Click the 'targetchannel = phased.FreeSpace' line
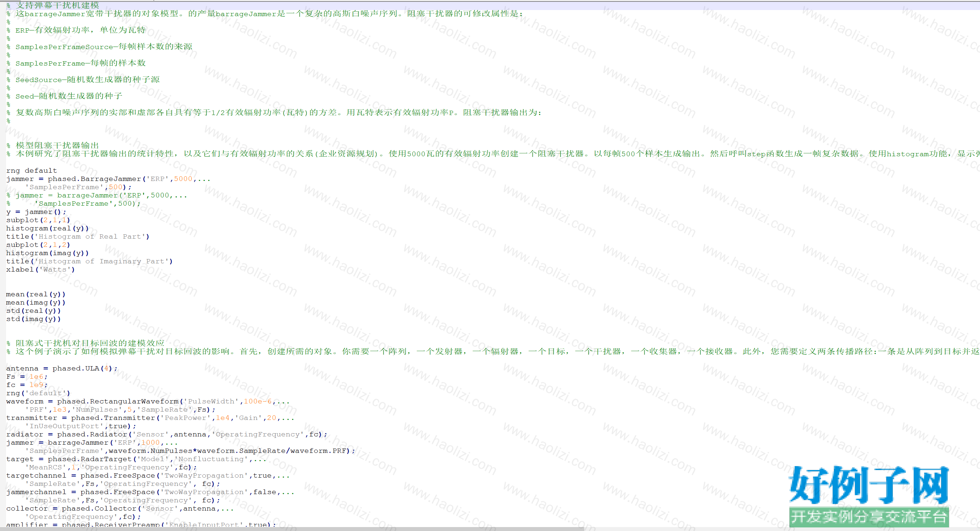This screenshot has width=980, height=531. (x=148, y=475)
